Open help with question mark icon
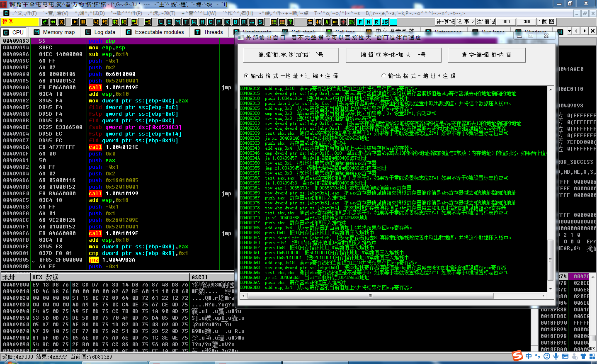 point(290,22)
